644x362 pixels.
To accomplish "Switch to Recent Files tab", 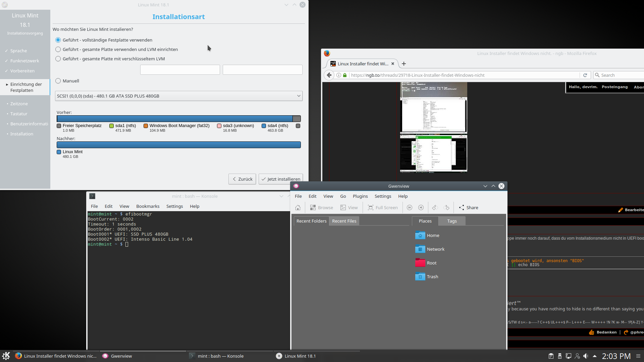I will [344, 221].
